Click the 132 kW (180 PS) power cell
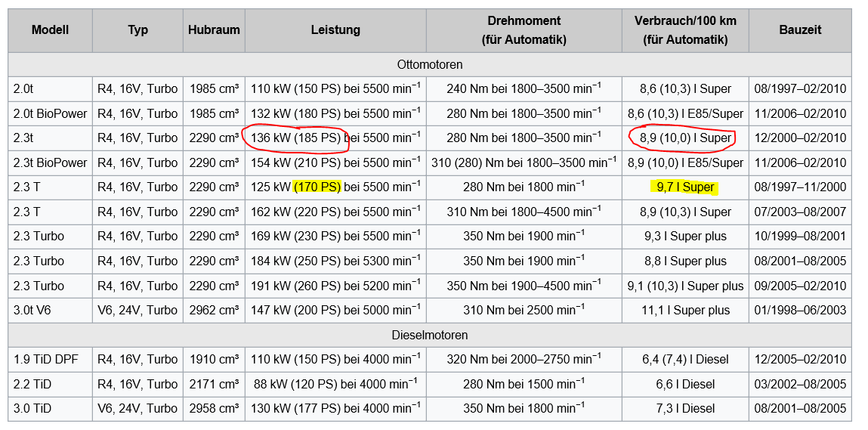Screen dimensions: 868x430 pyautogui.click(x=335, y=113)
